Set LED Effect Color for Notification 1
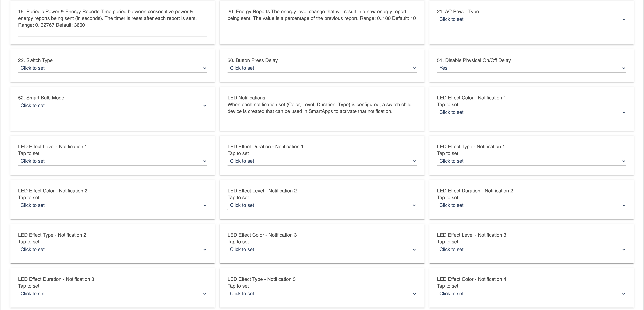The image size is (644, 310). tap(531, 112)
